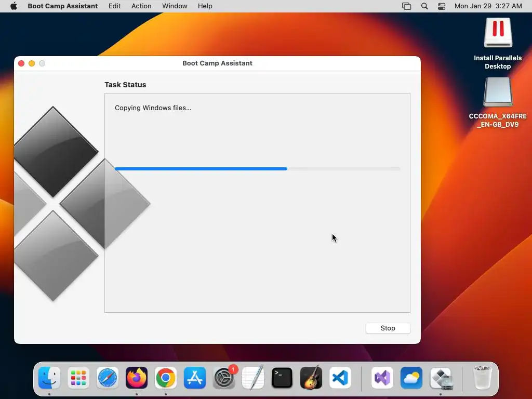Open the App Store from the Dock
Viewport: 532px width, 399px height.
tap(195, 378)
